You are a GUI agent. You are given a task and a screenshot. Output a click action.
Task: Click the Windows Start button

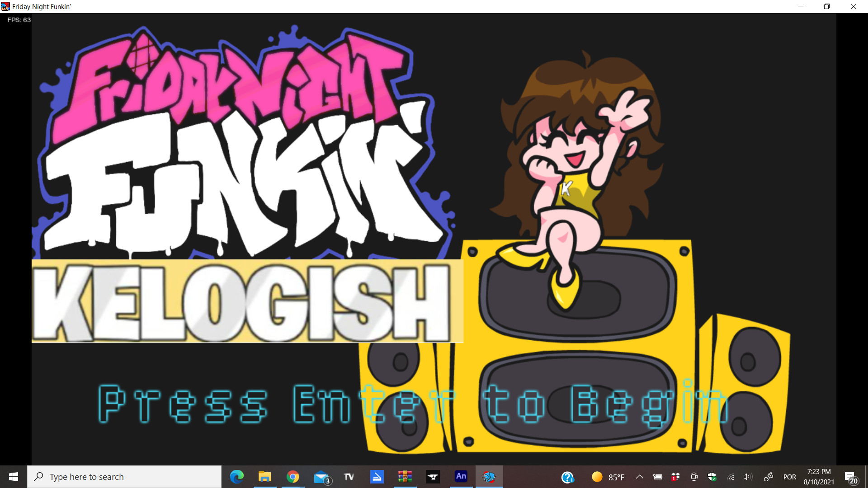pos(13,476)
